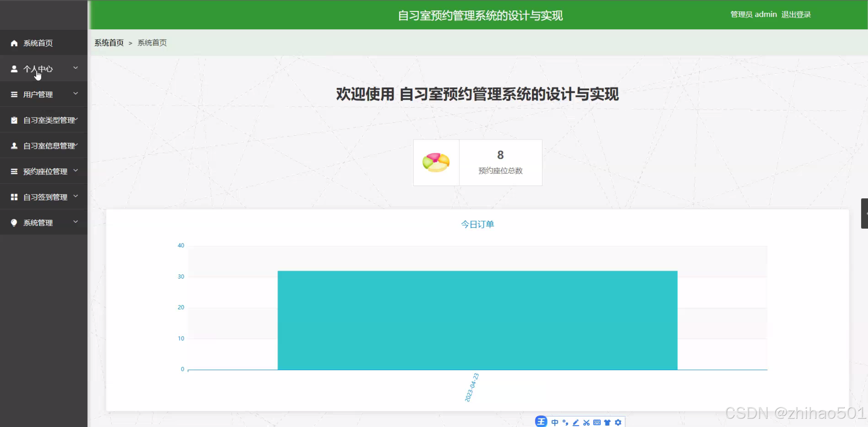Click the home icon beside 系统首页
The image size is (868, 427).
coord(14,43)
